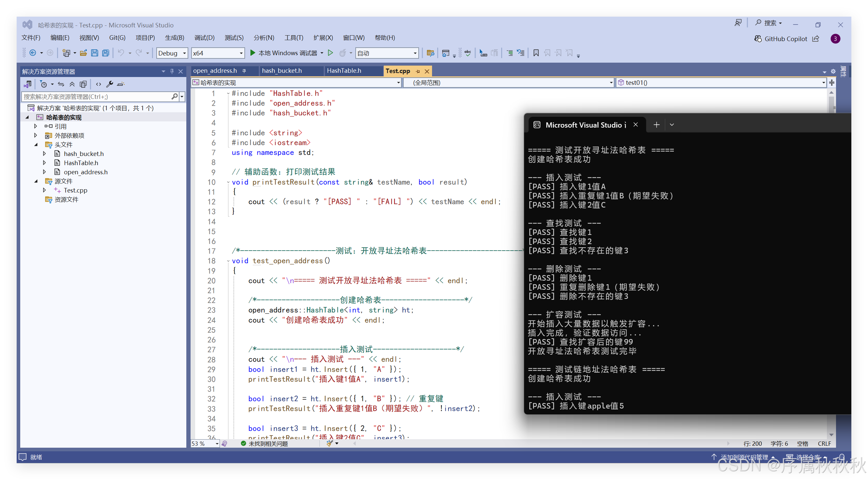Image resolution: width=868 pixels, height=480 pixels.
Task: Click the Comment Selection toolbar icon
Action: pyautogui.click(x=510, y=53)
